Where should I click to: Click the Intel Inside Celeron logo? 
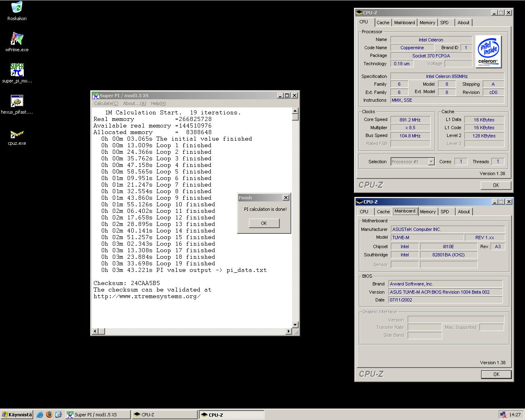(x=488, y=52)
